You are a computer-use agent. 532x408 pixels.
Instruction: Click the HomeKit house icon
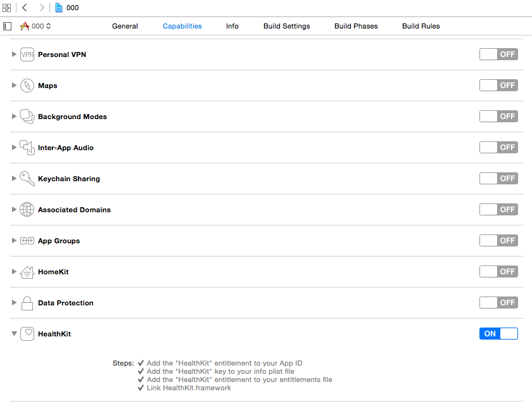(27, 271)
